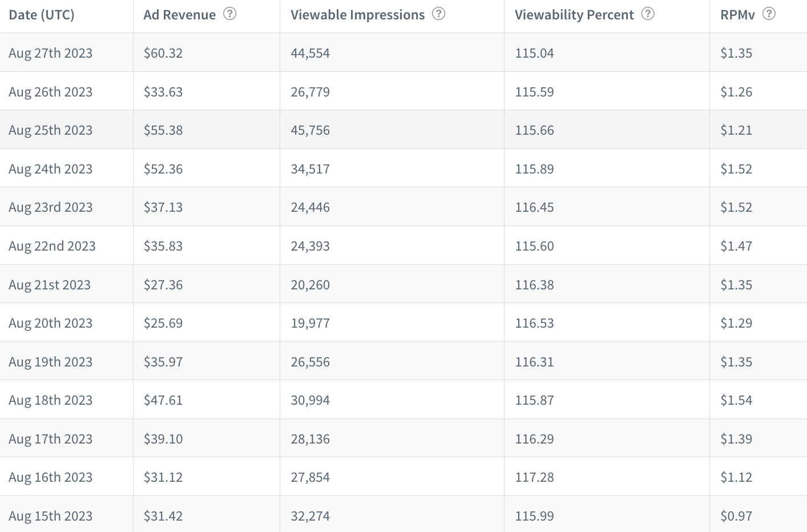807x532 pixels.
Task: Select the Aug 27th 2023 date cell
Action: coord(50,53)
